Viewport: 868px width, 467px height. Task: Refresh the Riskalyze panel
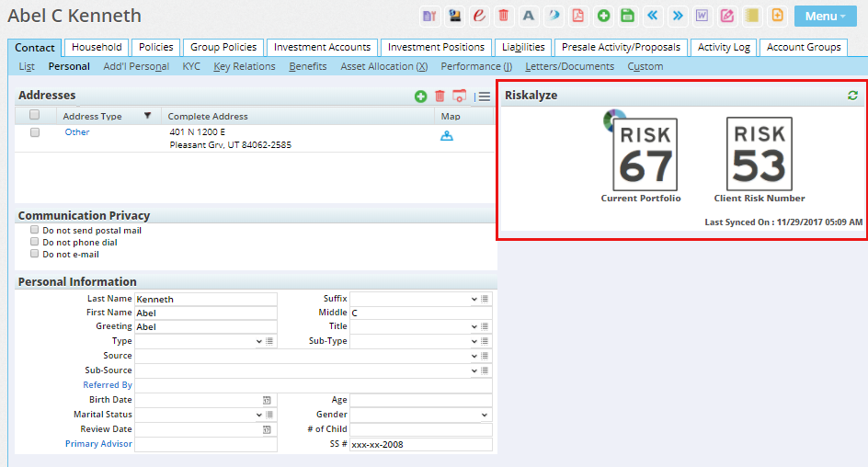pos(852,96)
